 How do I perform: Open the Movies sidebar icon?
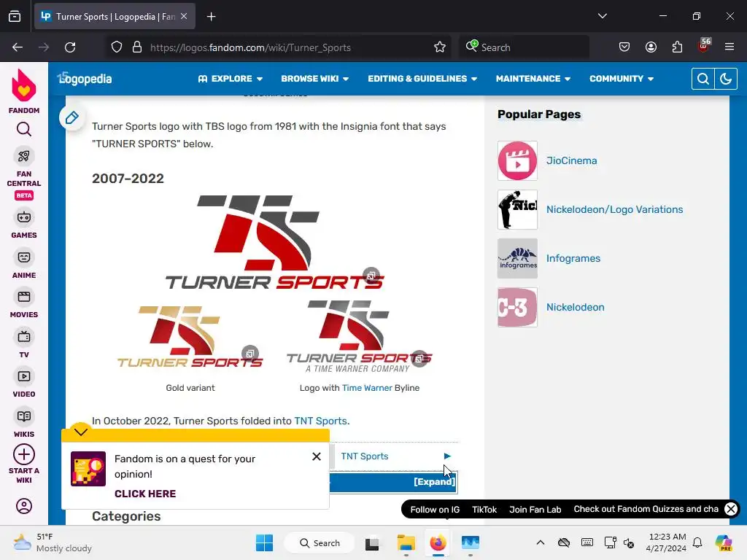coord(24,297)
